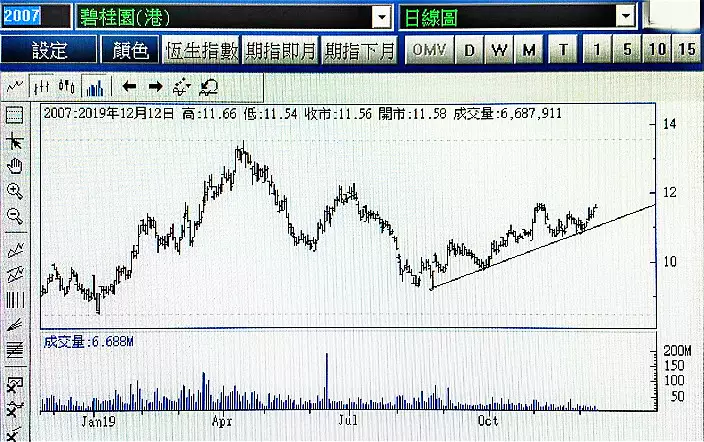This screenshot has height=442, width=704.
Task: Select the zoom out magnifier tool
Action: 14,216
